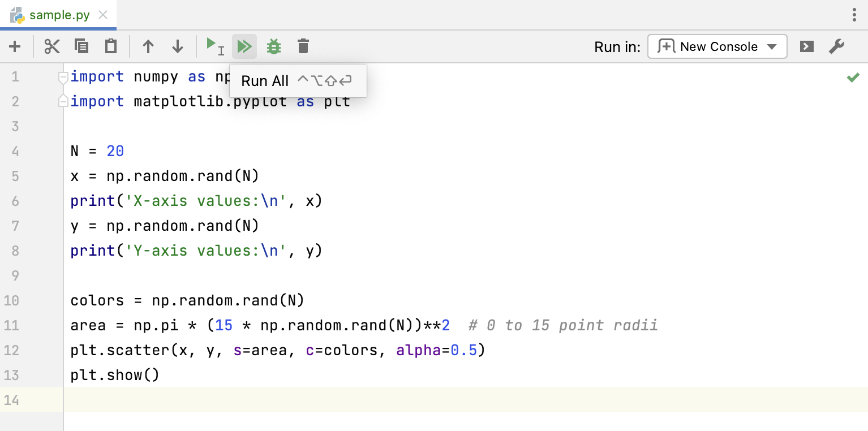
Task: Collapse the import block at line 1
Action: [x=63, y=77]
